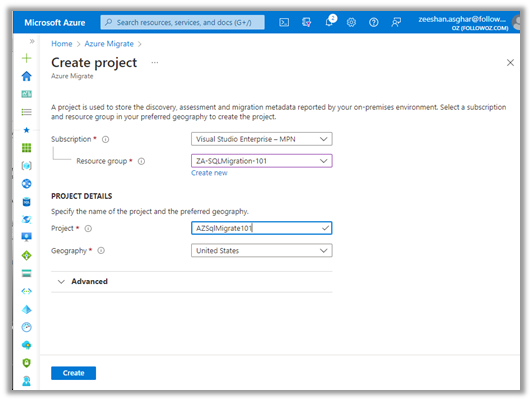Image resolution: width=532 pixels, height=401 pixels.
Task: Go to Home breadcrumb link
Action: pos(62,44)
